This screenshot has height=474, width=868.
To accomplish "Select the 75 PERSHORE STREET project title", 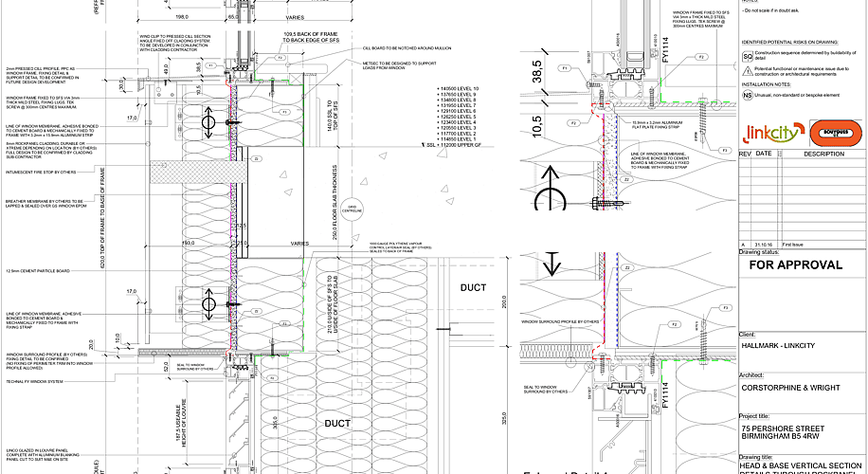I will 783,428.
